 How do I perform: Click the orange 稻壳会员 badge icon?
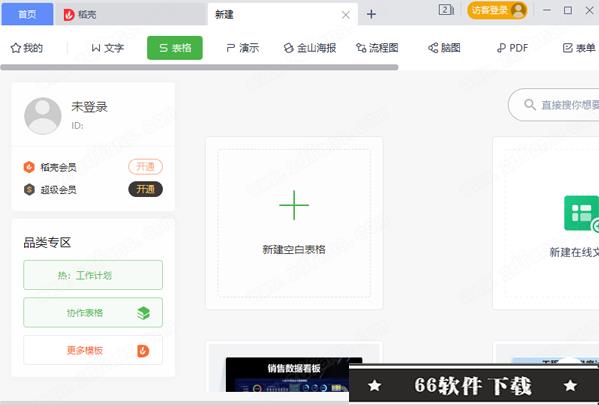pyautogui.click(x=29, y=167)
